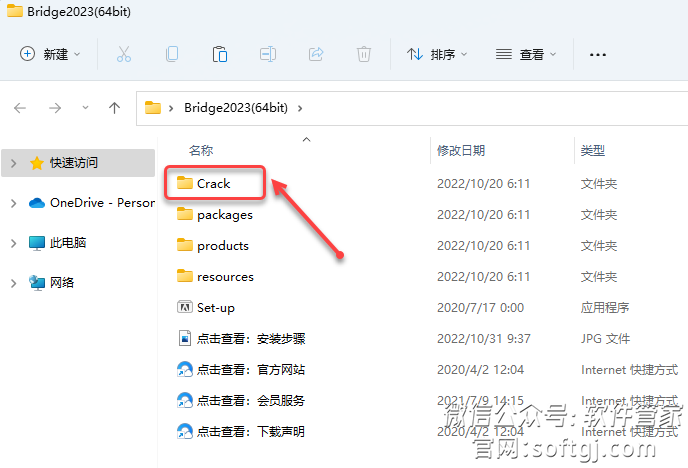Select file 点击查看：安装步骤
The image size is (688, 468).
(x=251, y=339)
